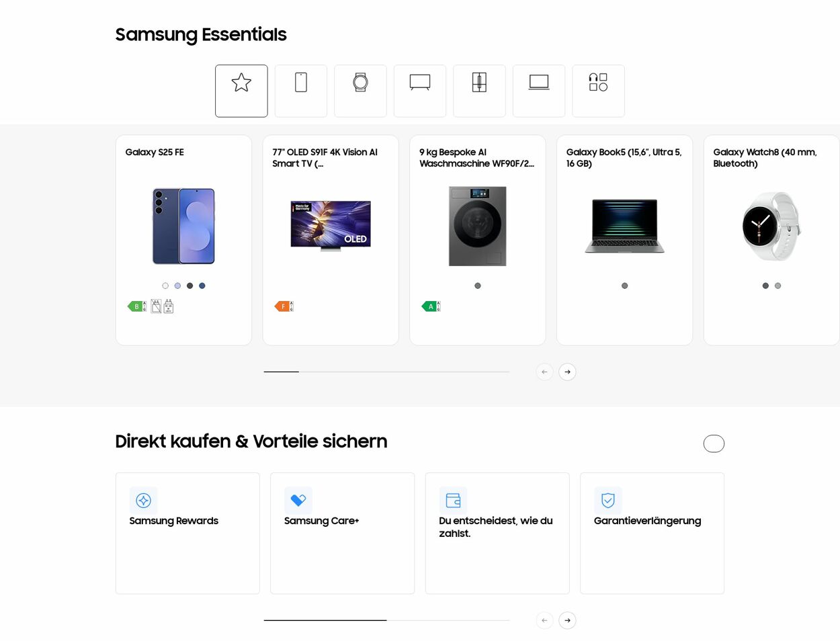Screen dimensions: 840x641
Task: Click the Galaxy S25 FE title
Action: (x=155, y=153)
